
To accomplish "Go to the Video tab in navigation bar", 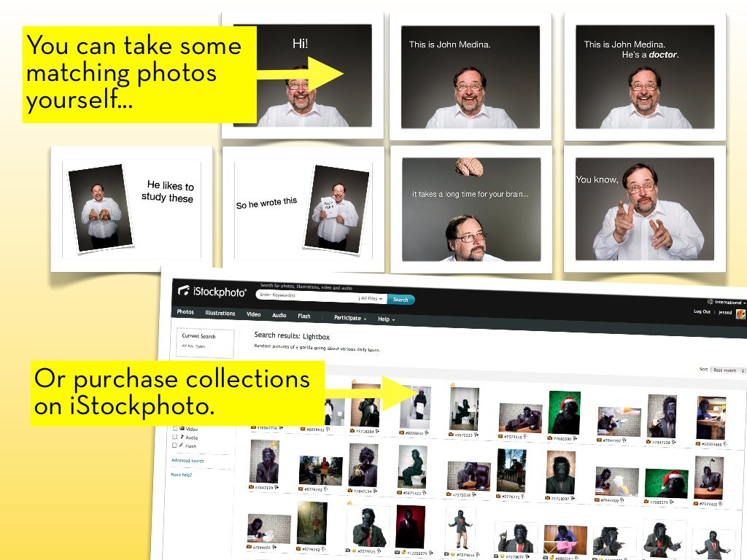I will click(x=253, y=314).
